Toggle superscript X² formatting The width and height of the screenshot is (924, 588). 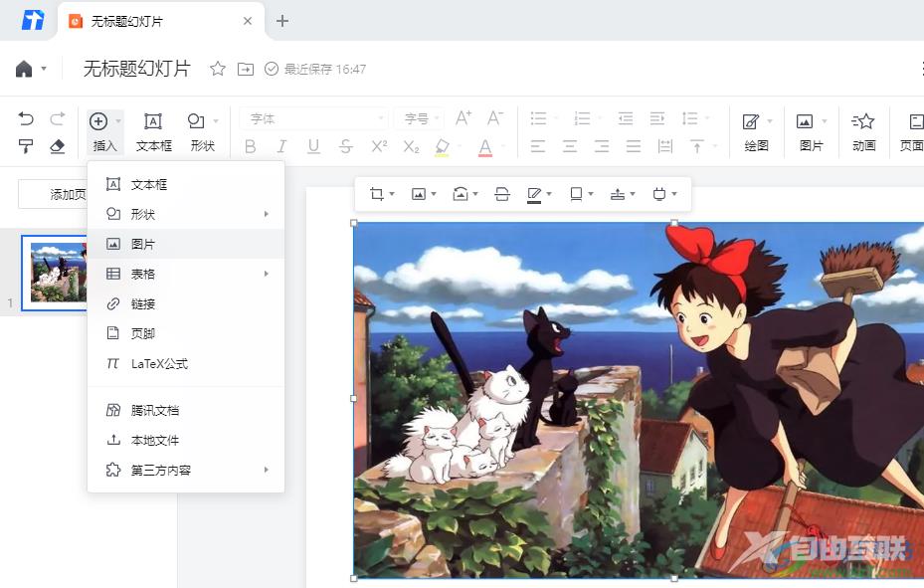coord(379,146)
